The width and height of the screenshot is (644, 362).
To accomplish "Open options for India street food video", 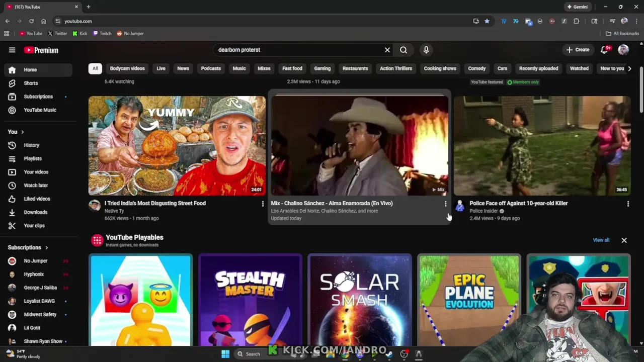I will (x=263, y=204).
